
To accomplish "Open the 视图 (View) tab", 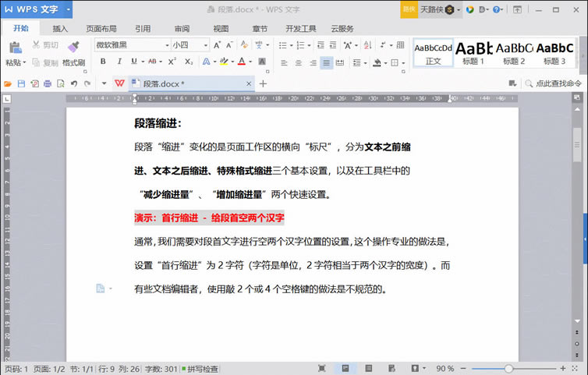I will point(221,29).
